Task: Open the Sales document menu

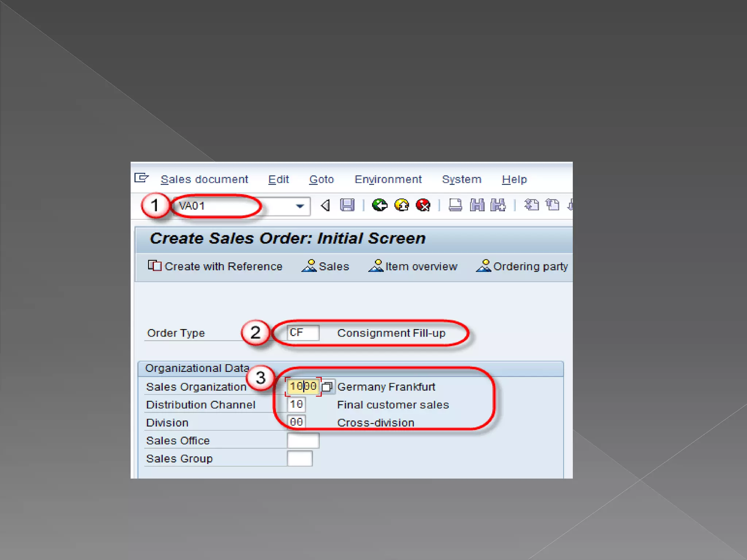Action: click(204, 179)
